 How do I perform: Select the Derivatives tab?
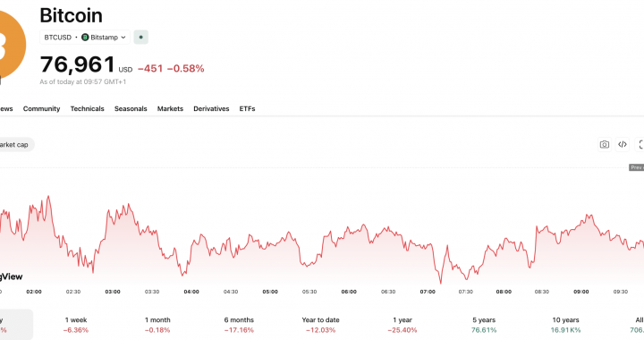click(x=211, y=109)
